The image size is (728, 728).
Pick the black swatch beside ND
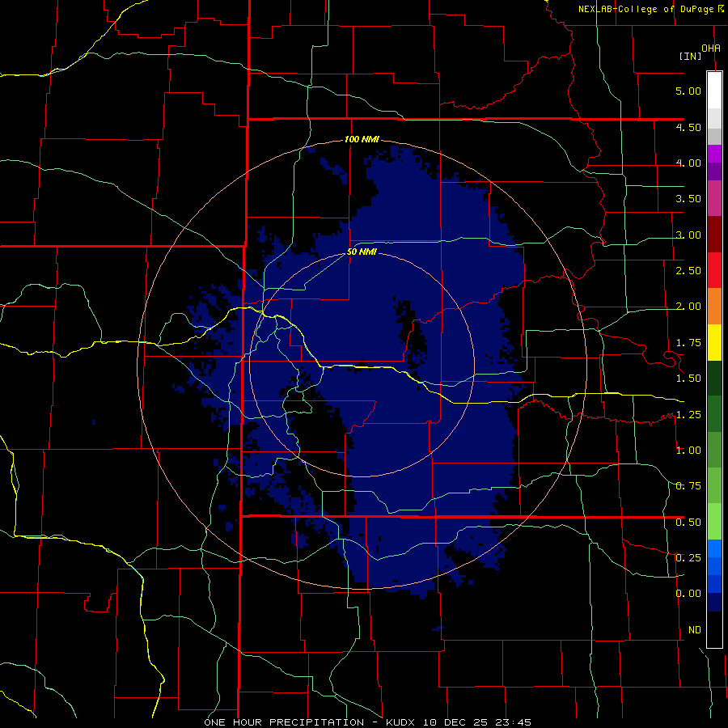click(x=714, y=629)
